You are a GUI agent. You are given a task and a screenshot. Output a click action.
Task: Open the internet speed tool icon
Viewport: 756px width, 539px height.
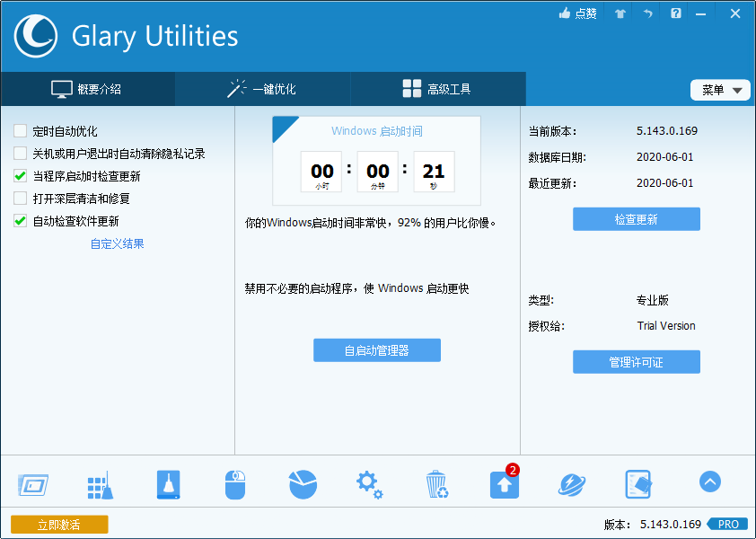point(571,483)
